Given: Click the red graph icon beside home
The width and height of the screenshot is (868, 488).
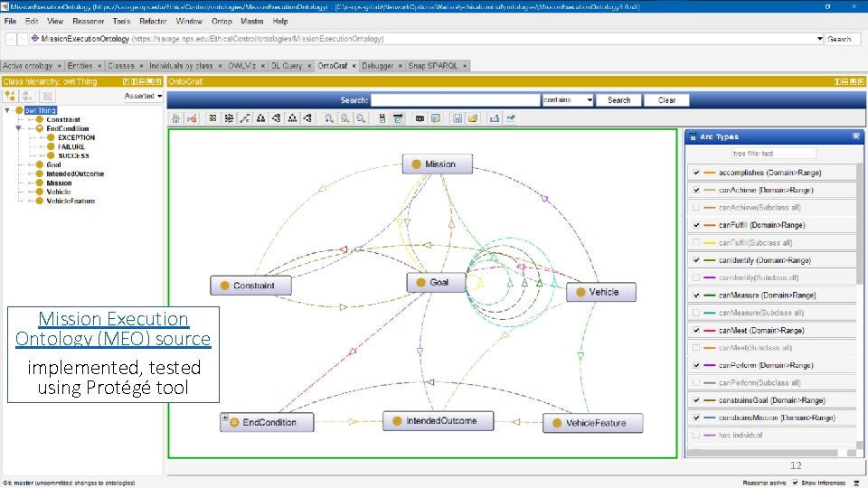Looking at the screenshot, I should 192,118.
